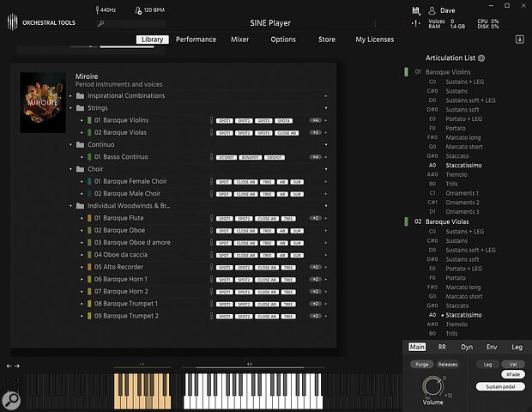
Task: Choose Ornaments 1 articulation under Baroque Violins
Action: pos(462,193)
